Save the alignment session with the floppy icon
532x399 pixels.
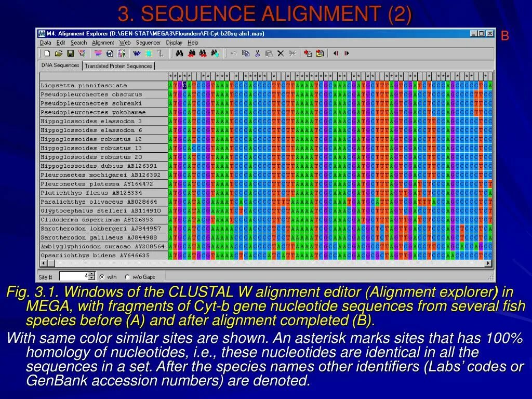tap(70, 54)
